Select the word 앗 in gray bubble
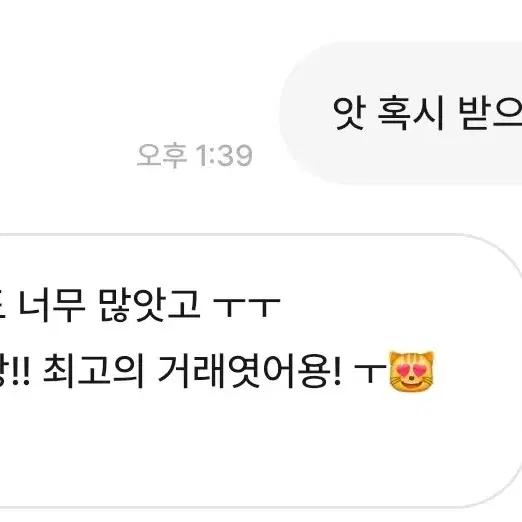Viewport: 522px width, 522px height. (x=349, y=113)
